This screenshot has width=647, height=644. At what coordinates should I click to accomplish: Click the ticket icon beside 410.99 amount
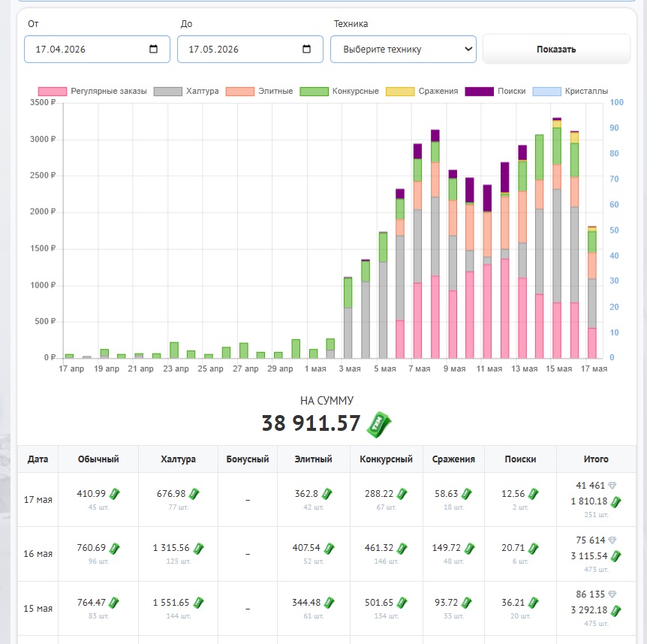tap(114, 494)
